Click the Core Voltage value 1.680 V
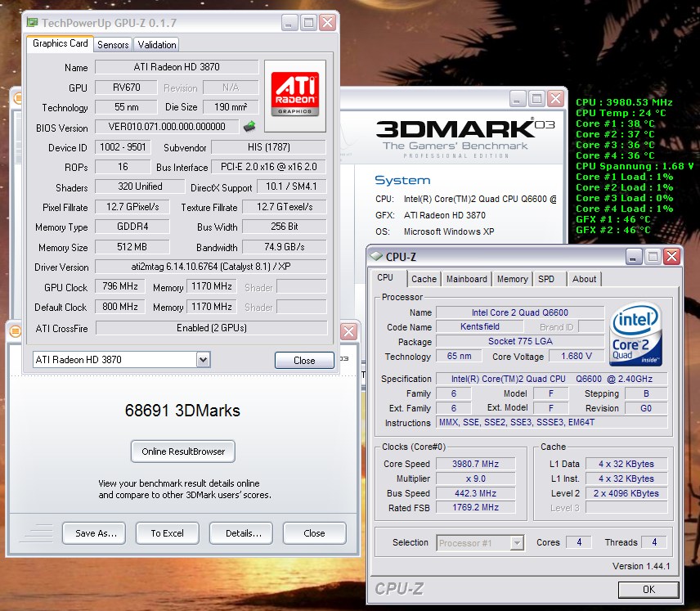The height and width of the screenshot is (611, 700). pyautogui.click(x=577, y=356)
